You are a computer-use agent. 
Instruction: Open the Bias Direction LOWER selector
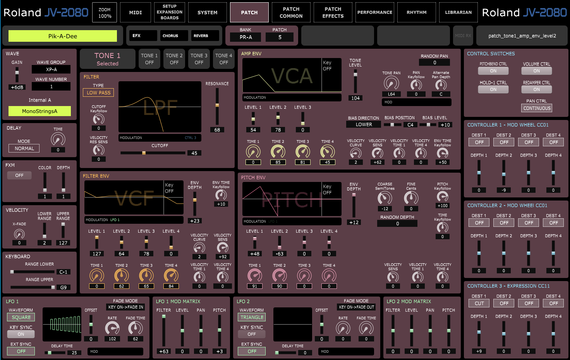pos(364,124)
